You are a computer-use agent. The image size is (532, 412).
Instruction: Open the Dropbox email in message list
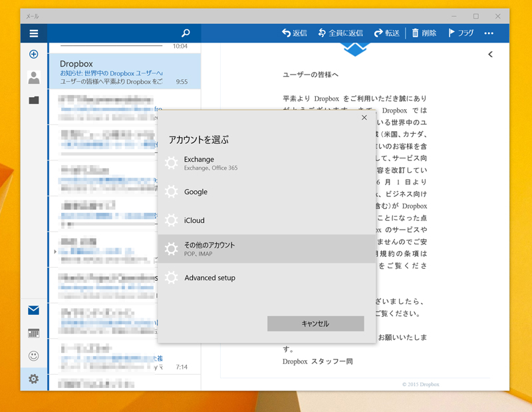pos(125,71)
